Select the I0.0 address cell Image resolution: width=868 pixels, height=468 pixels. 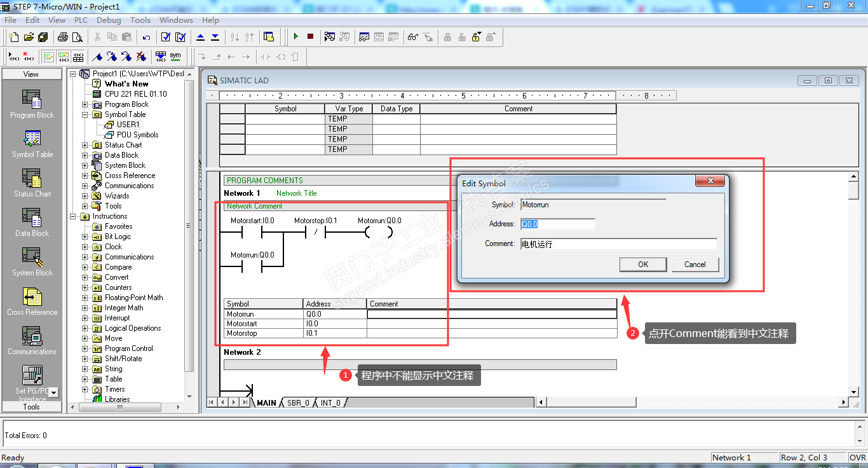point(335,324)
